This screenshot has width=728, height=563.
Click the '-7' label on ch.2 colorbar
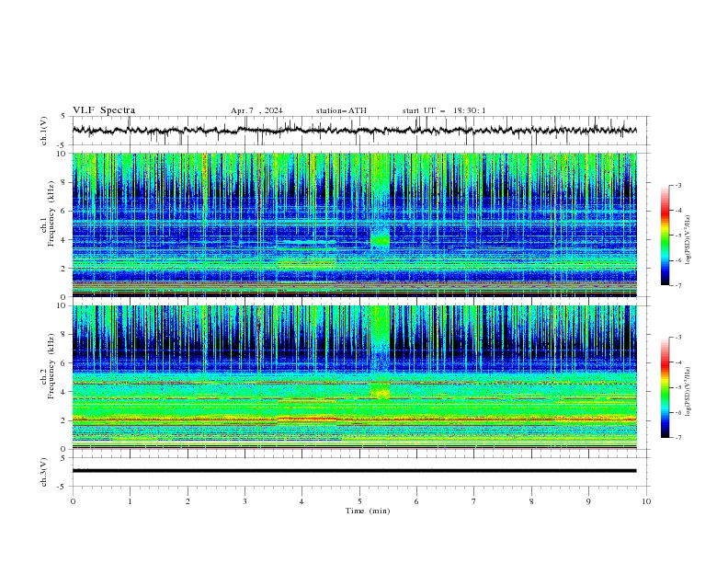677,437
